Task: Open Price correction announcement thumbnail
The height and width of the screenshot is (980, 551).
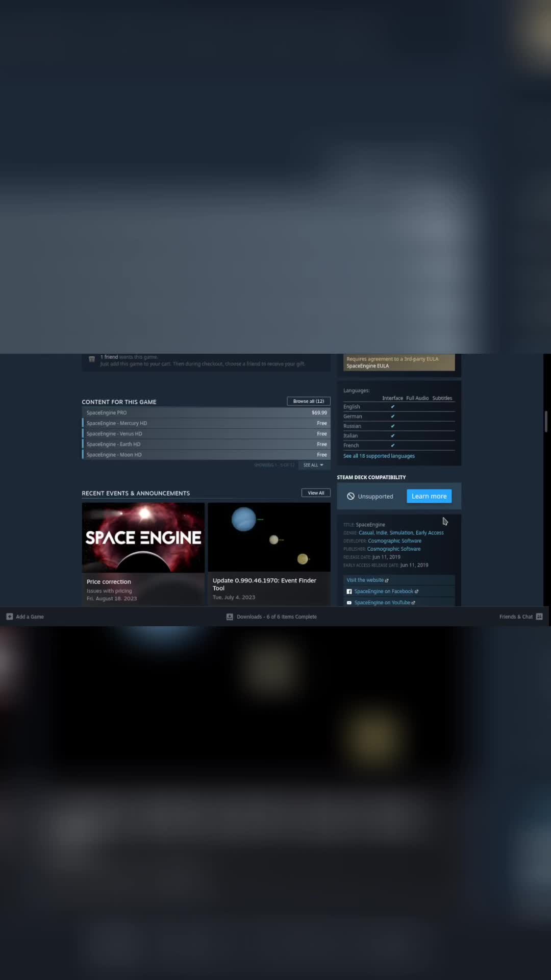Action: [143, 537]
